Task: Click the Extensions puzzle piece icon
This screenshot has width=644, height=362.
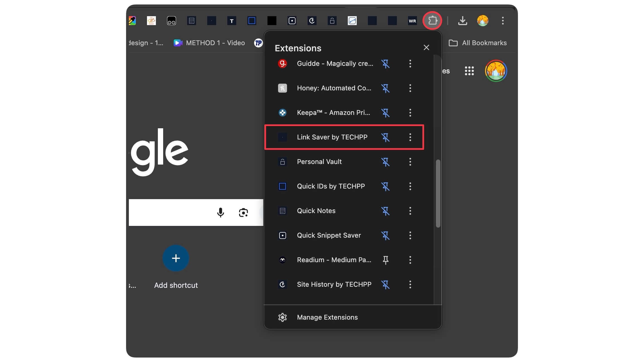Action: (432, 20)
